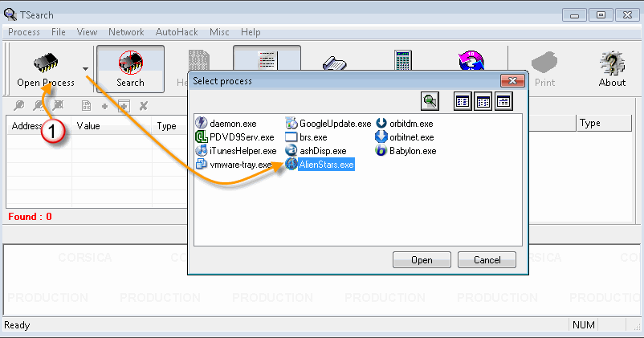Click the small X delete icon
The image size is (644, 338).
[x=144, y=106]
